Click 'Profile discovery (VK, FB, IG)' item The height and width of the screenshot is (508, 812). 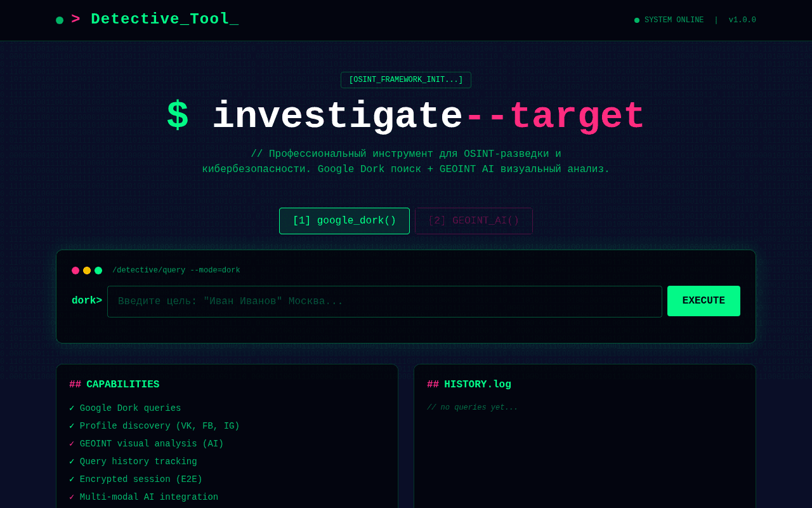click(x=154, y=426)
